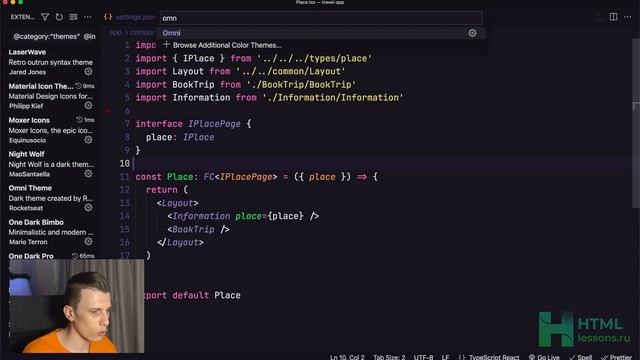Select the Omni theme in quick pick
Viewport: 640px width, 360px height.
pyautogui.click(x=321, y=33)
